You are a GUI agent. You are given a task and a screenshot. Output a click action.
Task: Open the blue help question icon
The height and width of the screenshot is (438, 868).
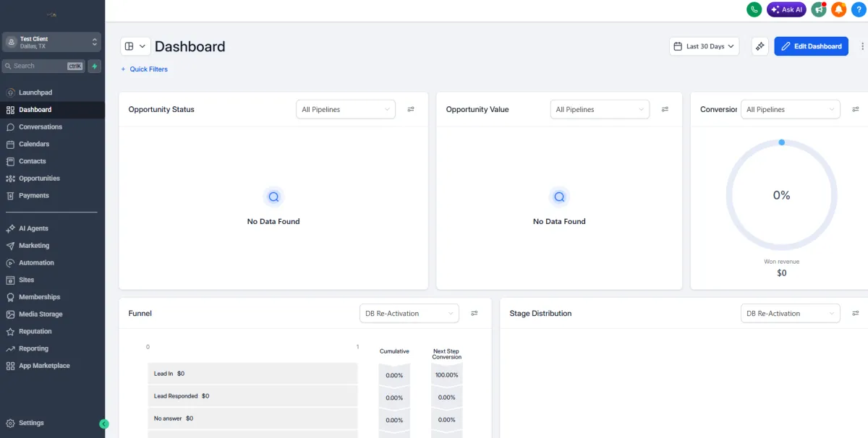859,9
